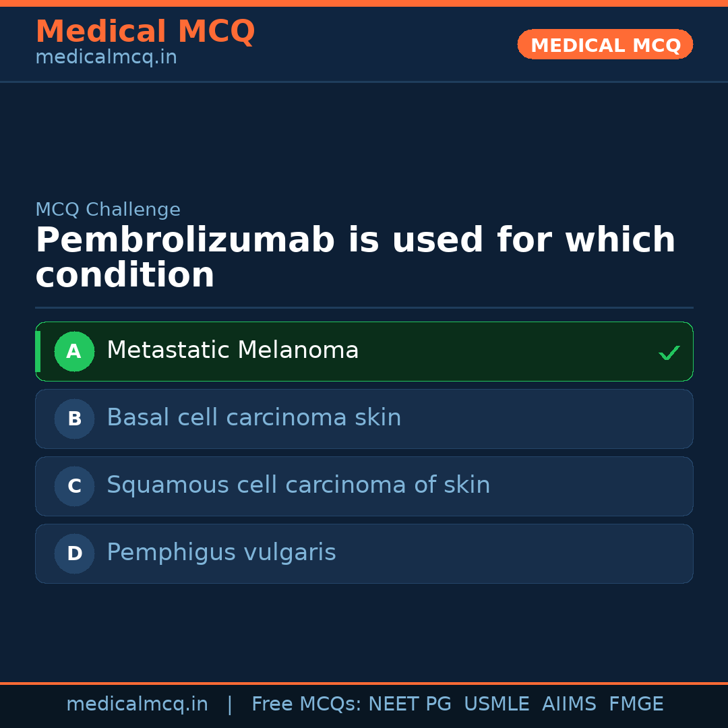Select the Pemphigus vulgaris option
Image resolution: width=728 pixels, height=728 pixels.
click(221, 553)
